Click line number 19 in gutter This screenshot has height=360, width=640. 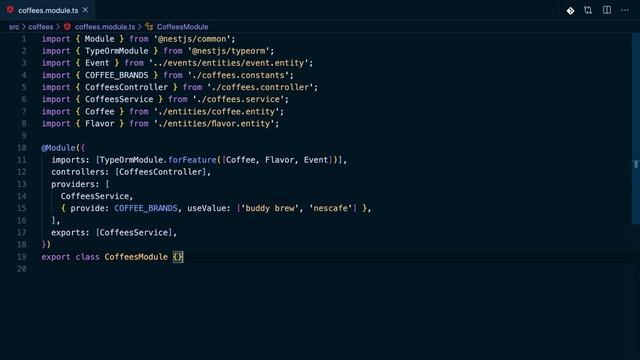(22, 257)
